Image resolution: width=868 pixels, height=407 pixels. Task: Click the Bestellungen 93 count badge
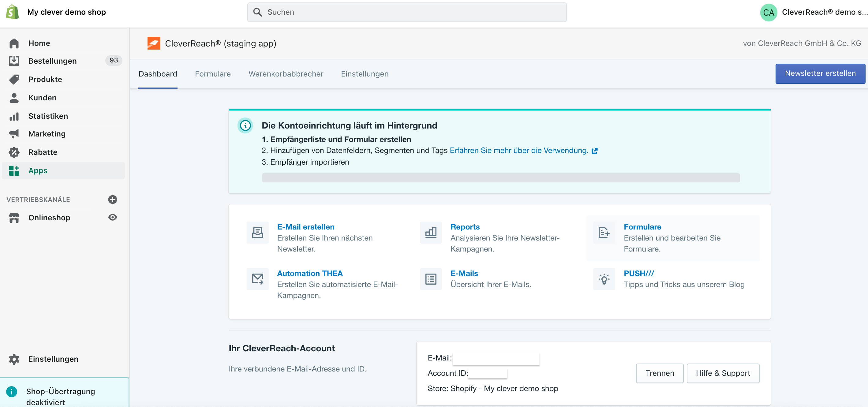[x=114, y=60]
